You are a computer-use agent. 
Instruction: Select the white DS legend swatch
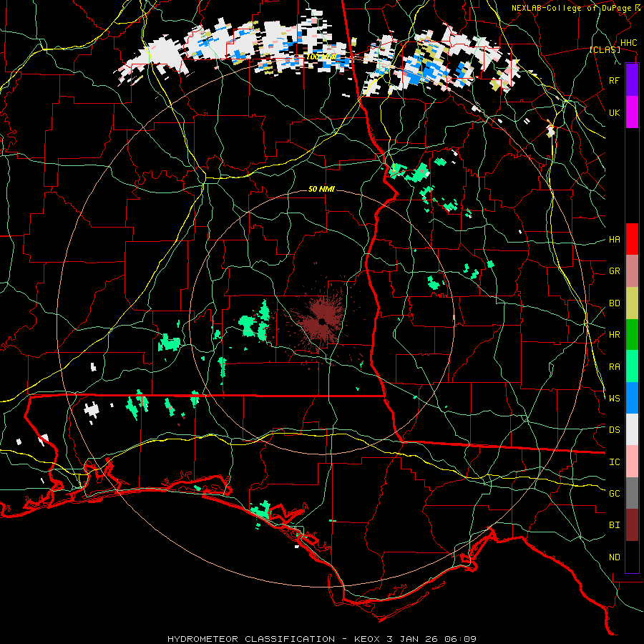pyautogui.click(x=632, y=429)
